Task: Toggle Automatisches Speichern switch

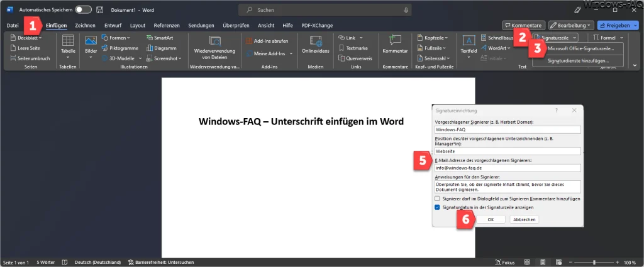Action: coord(83,10)
